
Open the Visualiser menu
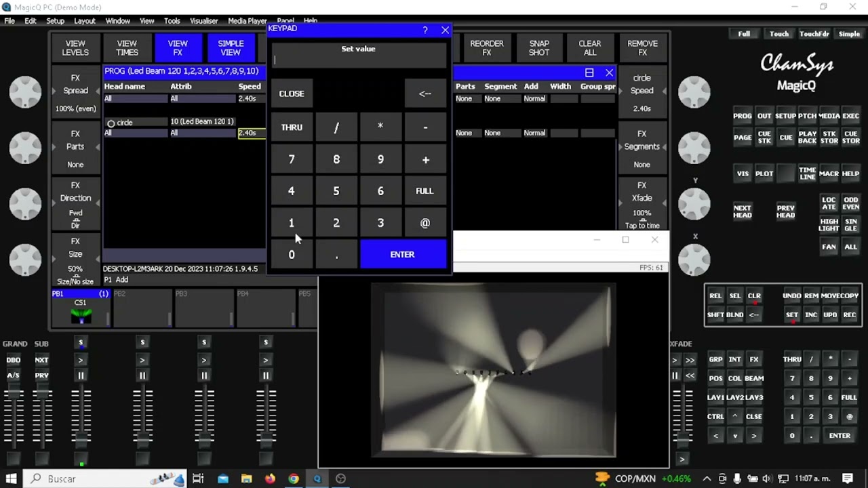click(203, 21)
